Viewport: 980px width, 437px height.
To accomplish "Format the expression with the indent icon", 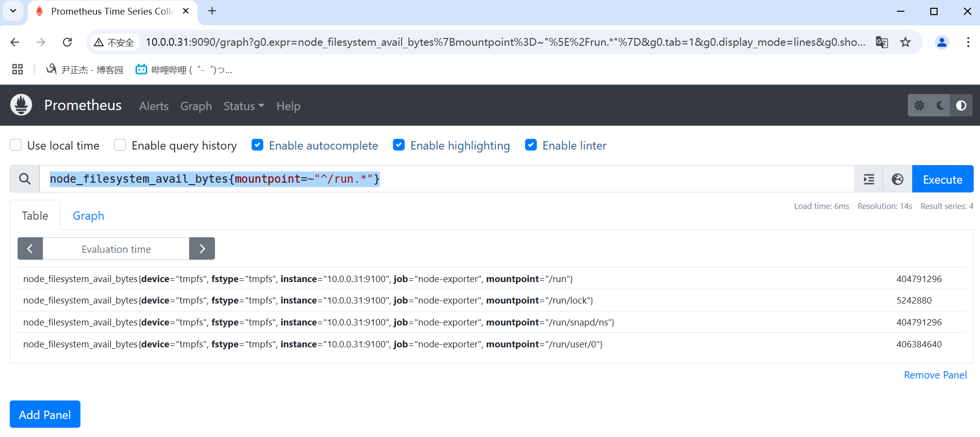I will pyautogui.click(x=869, y=179).
